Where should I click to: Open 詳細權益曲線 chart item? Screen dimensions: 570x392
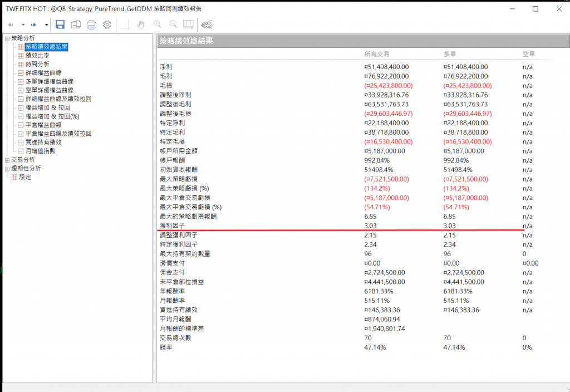43,73
